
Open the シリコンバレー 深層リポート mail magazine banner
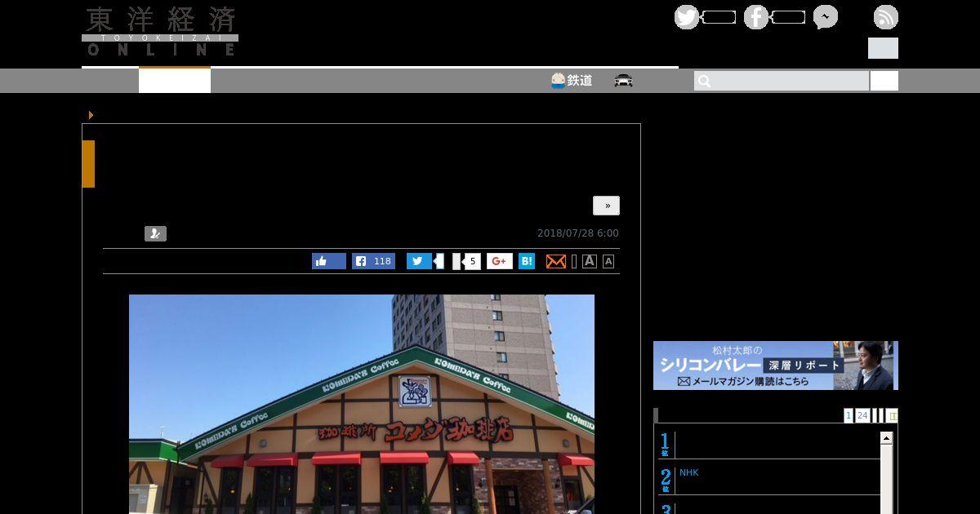point(776,366)
